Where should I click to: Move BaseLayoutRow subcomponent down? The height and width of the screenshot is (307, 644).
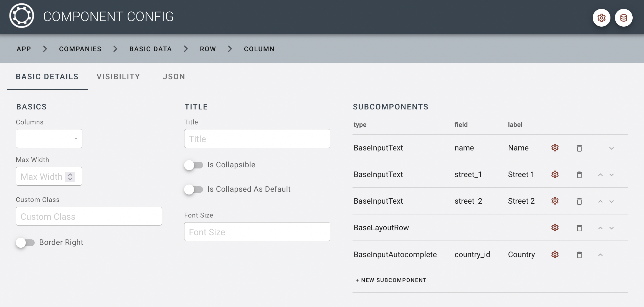tap(611, 228)
